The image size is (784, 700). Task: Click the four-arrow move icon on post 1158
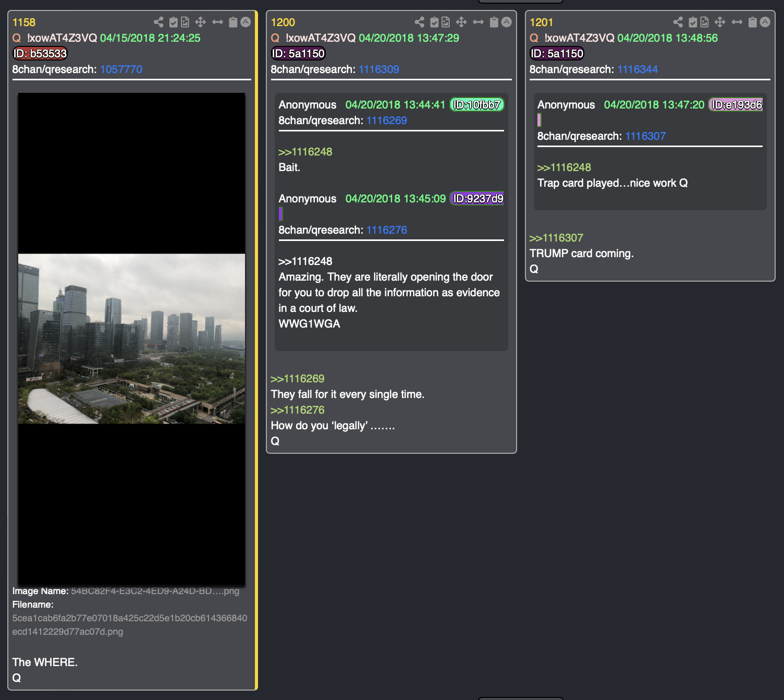200,22
